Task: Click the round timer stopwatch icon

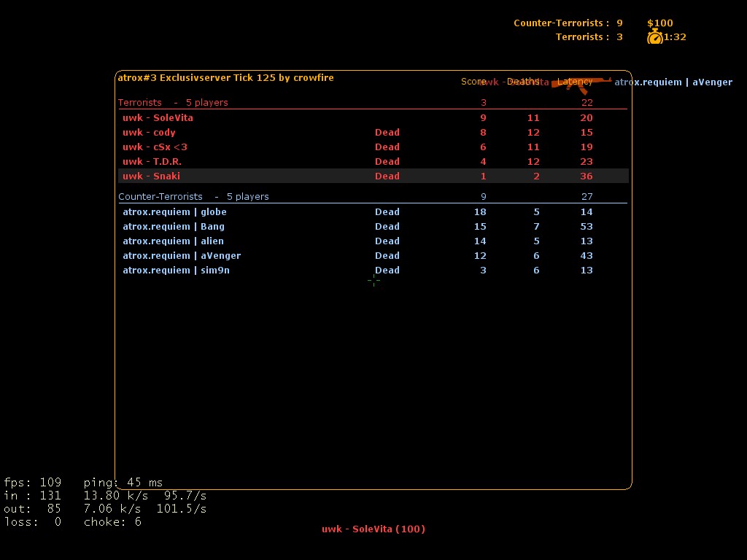Action: pos(654,37)
